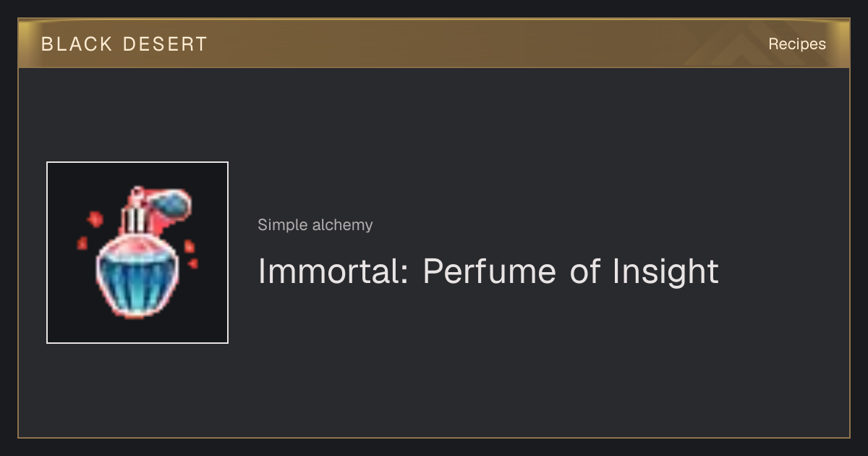This screenshot has width=868, height=456.
Task: Click the BLACK DESERT logo text
Action: click(x=124, y=44)
